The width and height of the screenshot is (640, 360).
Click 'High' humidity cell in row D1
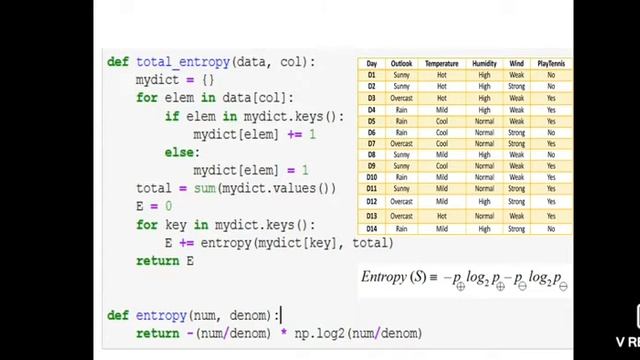click(484, 75)
